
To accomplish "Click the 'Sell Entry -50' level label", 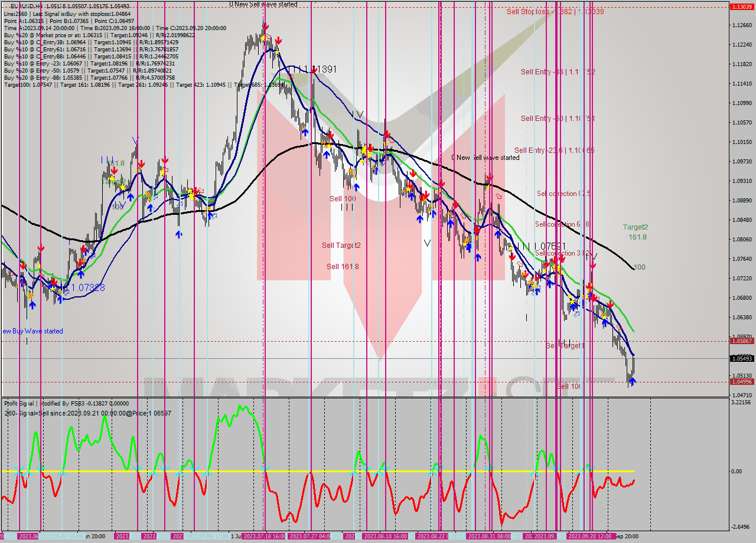I will coord(558,119).
